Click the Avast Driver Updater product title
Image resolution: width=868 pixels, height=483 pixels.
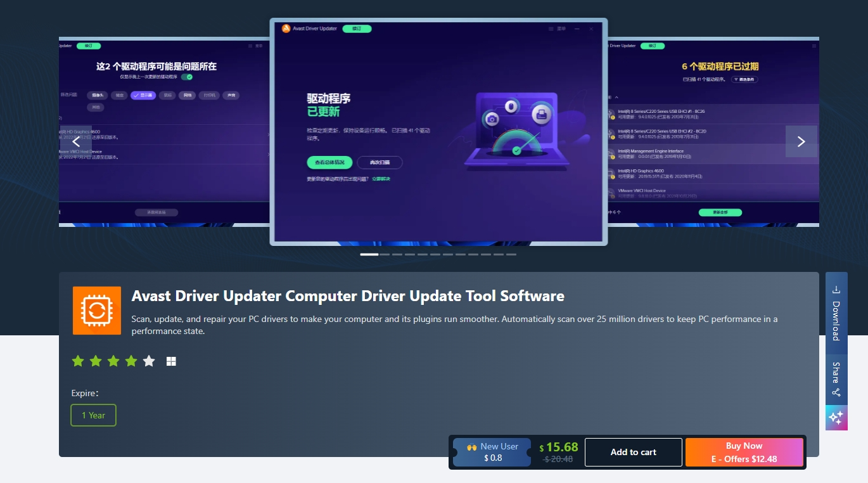point(348,296)
